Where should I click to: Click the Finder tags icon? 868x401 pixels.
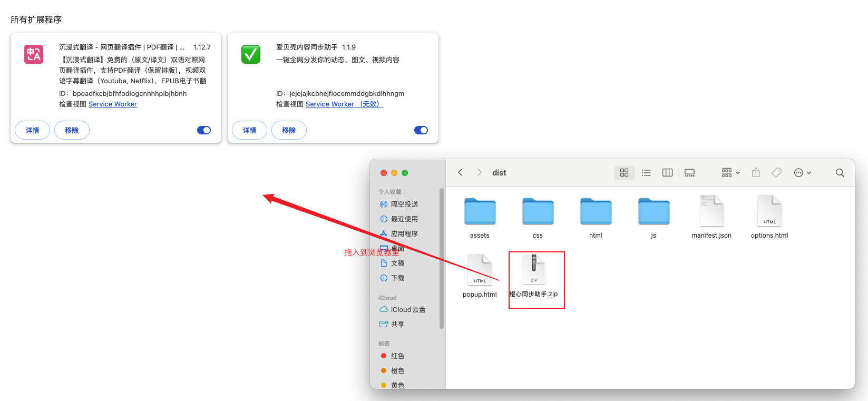pos(776,172)
